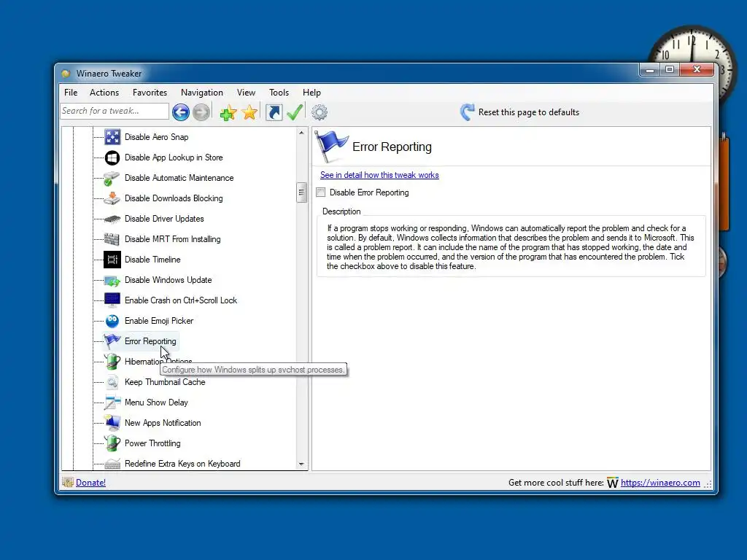Open the View menu
Viewport: 747px width, 560px height.
pyautogui.click(x=246, y=93)
